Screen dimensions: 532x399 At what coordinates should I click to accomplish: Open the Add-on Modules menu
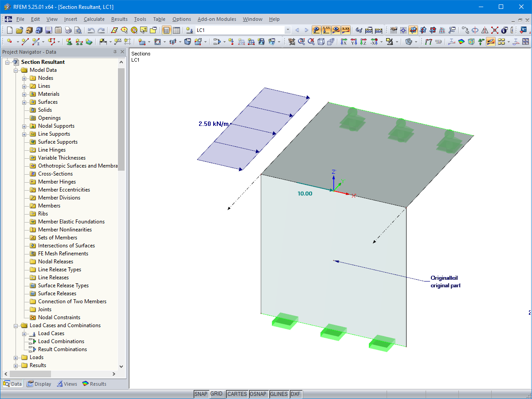coord(217,19)
